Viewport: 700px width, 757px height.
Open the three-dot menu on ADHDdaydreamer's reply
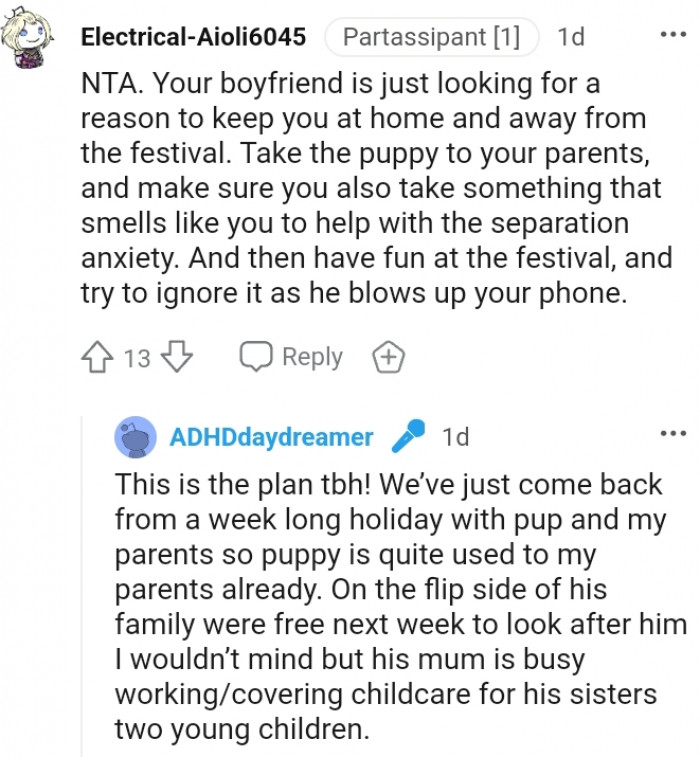[x=673, y=434]
